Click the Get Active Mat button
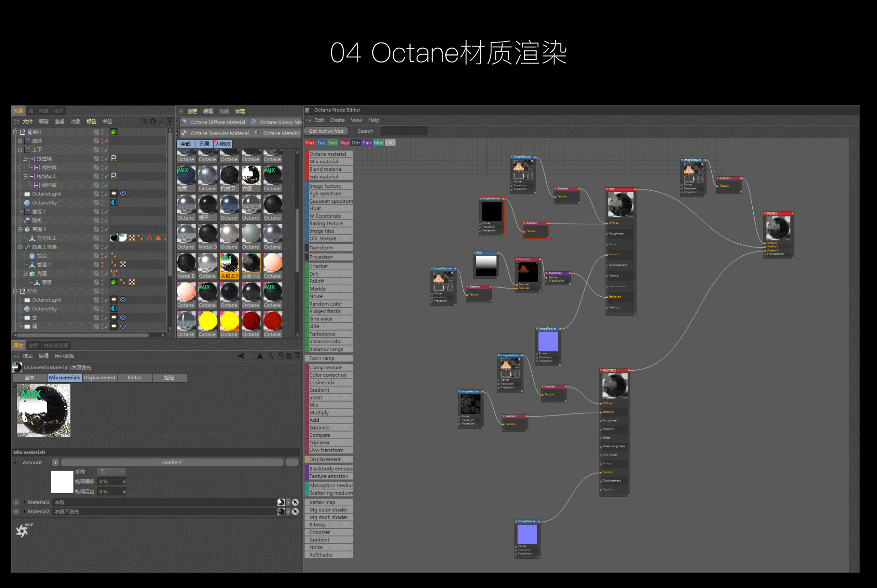Image resolution: width=877 pixels, height=588 pixels. 325,131
